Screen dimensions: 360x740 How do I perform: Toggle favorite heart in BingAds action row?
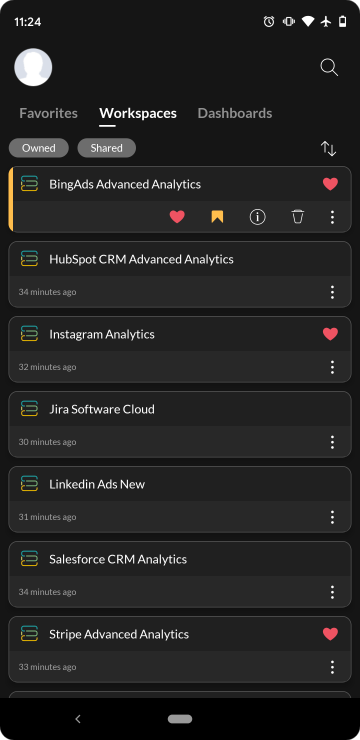177,217
